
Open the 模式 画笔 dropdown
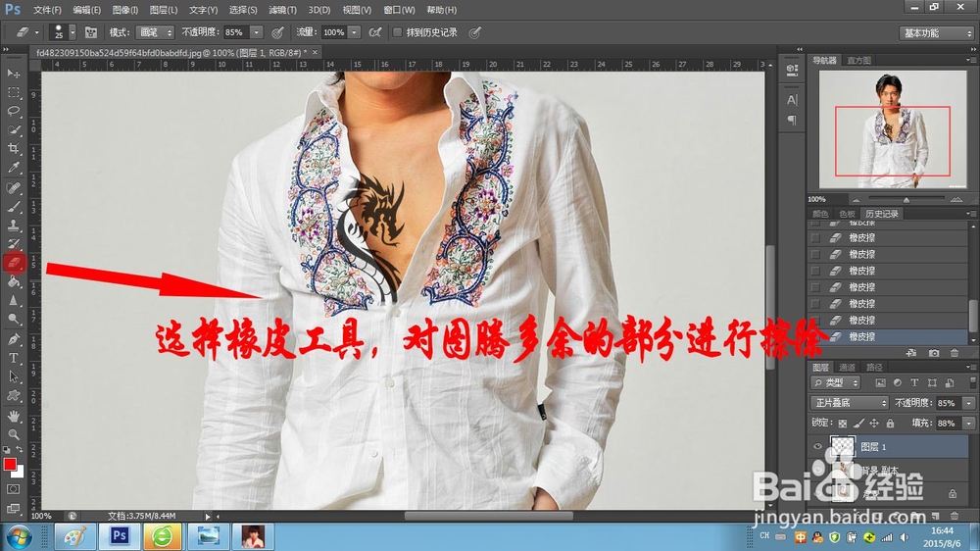click(x=155, y=32)
